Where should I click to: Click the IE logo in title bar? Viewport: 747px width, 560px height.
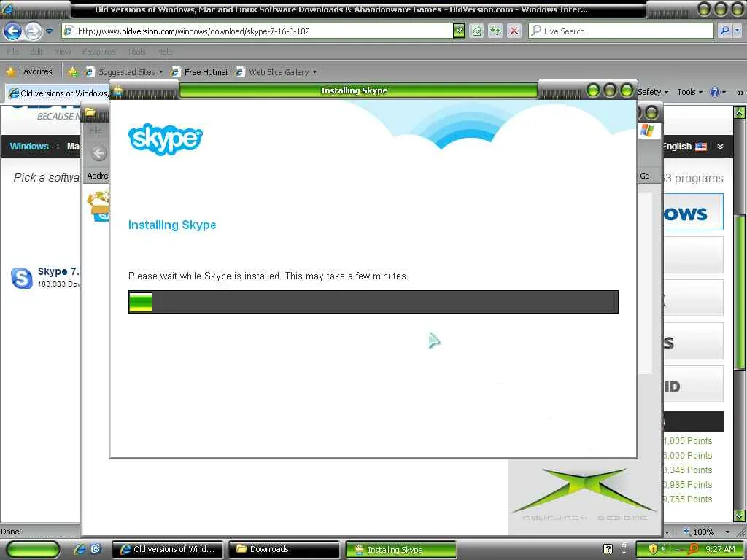point(7,9)
